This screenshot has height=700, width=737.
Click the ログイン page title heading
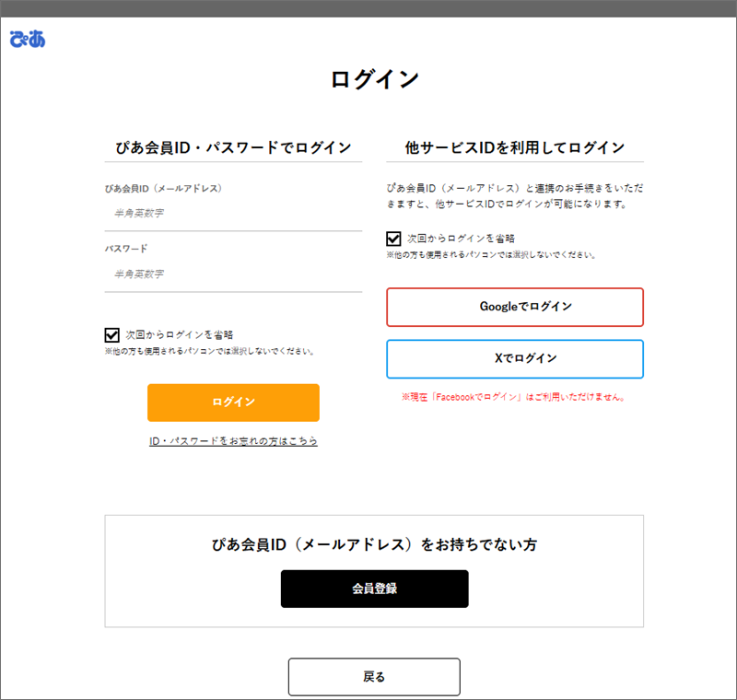point(374,80)
